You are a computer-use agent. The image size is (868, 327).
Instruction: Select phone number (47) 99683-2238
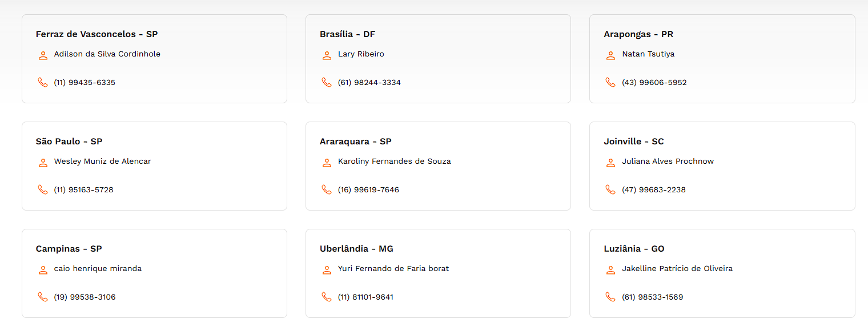click(x=654, y=189)
